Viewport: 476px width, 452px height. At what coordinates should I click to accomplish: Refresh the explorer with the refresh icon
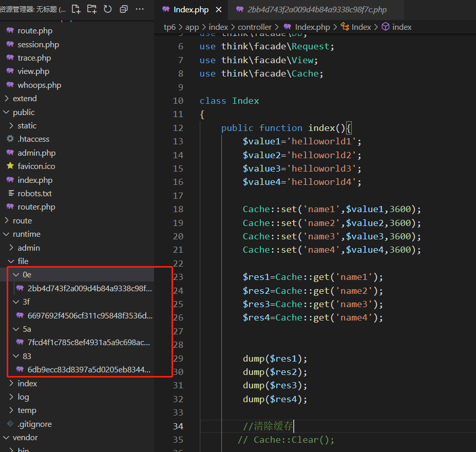point(107,9)
